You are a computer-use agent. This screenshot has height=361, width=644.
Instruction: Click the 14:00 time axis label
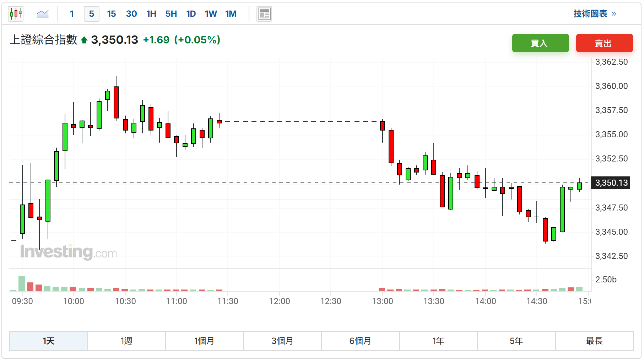(x=486, y=301)
